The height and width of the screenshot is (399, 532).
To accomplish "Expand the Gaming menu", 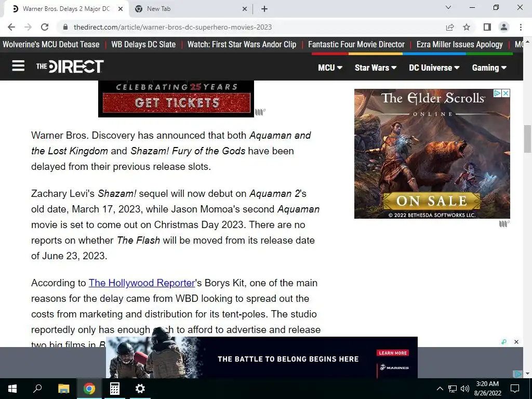I will tap(489, 68).
